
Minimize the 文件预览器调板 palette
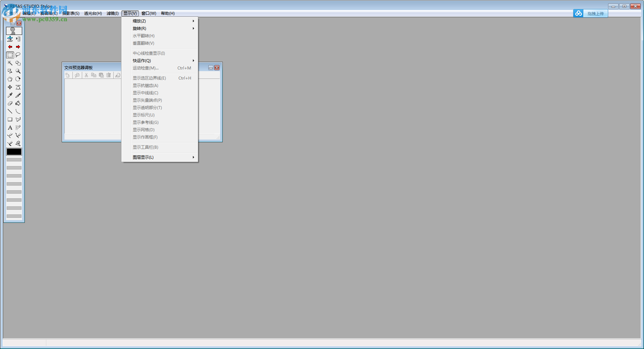click(211, 68)
